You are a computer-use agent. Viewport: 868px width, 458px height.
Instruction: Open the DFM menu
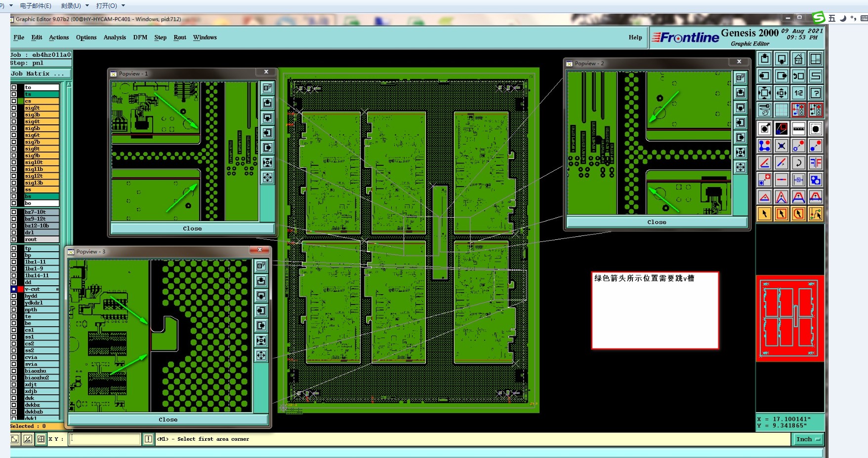pos(140,38)
